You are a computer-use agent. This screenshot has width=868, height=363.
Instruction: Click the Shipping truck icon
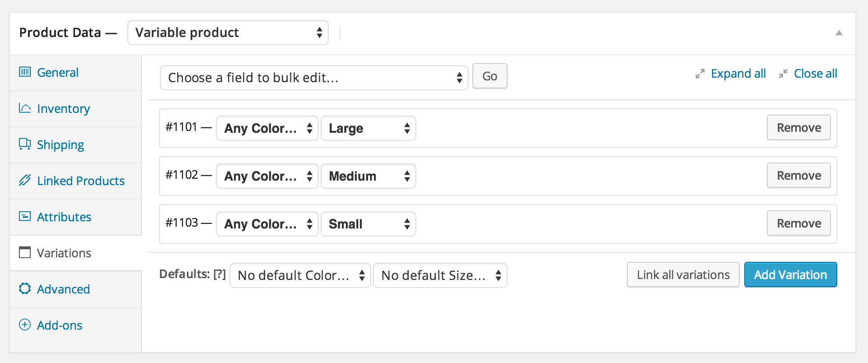click(25, 144)
